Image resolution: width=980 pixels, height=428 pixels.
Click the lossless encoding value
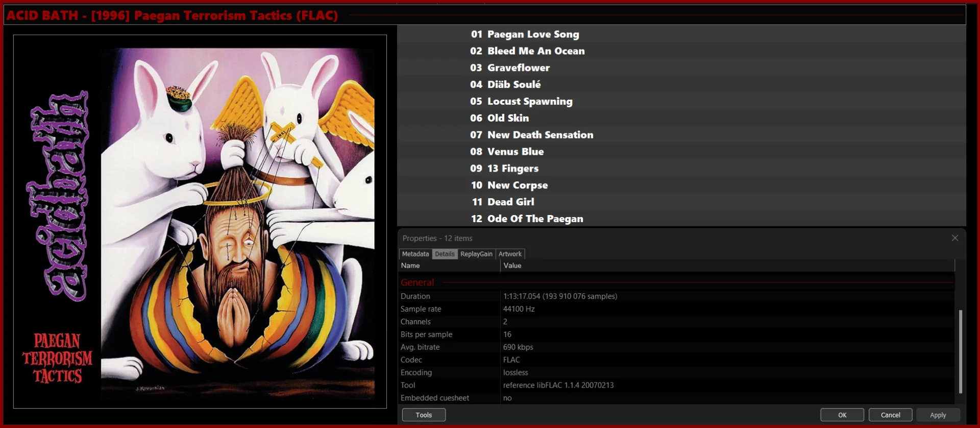(x=516, y=373)
